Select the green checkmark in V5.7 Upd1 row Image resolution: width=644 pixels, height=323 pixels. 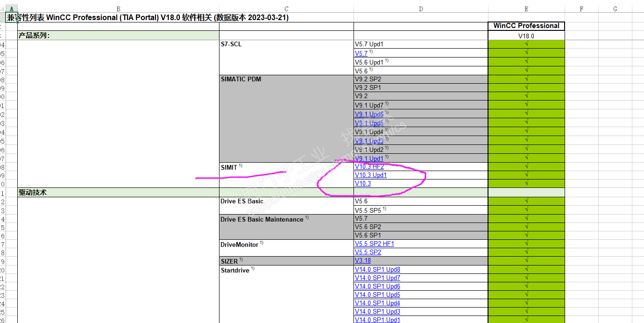click(x=526, y=44)
